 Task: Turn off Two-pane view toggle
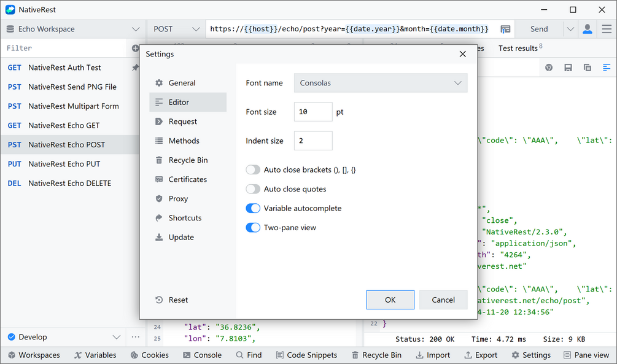[253, 228]
